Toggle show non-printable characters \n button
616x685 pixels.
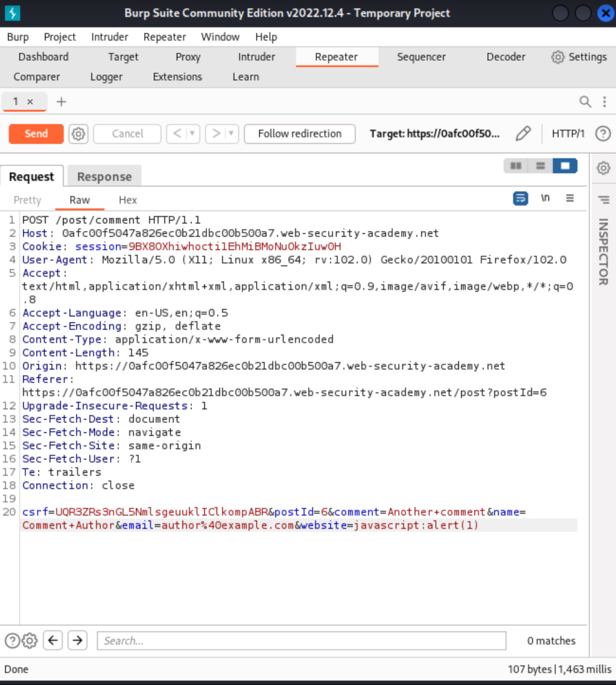(x=545, y=198)
